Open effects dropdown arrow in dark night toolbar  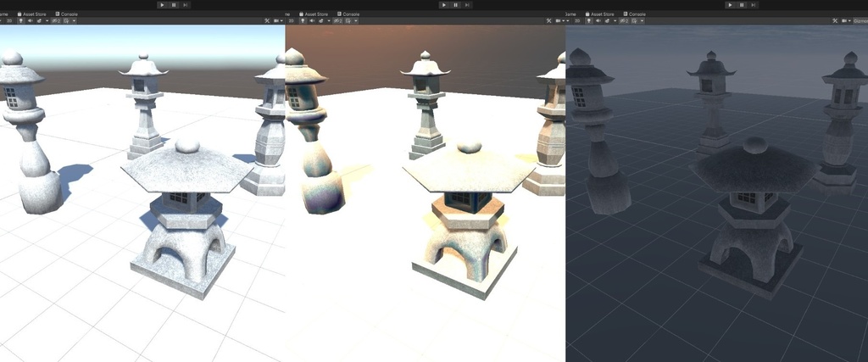coord(615,20)
